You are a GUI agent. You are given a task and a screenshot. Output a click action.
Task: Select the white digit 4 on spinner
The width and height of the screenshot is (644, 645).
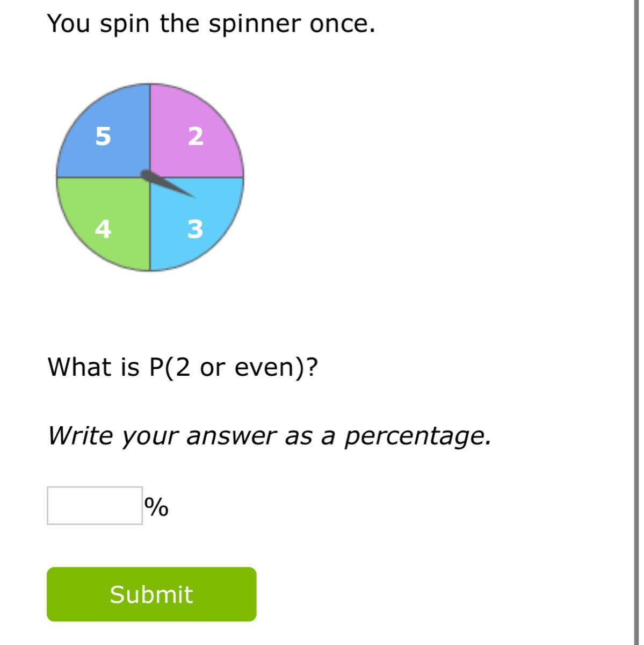coord(103,229)
